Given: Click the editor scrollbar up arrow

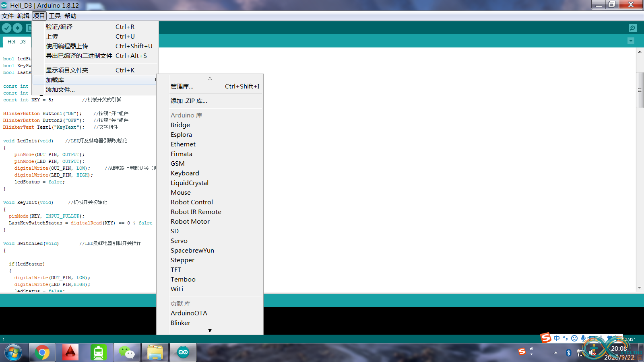Looking at the screenshot, I should click(x=640, y=51).
